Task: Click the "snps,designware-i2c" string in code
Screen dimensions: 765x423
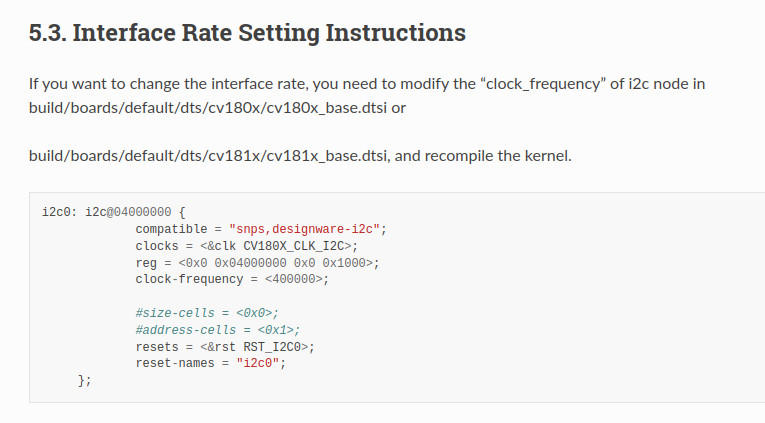Action: [304, 229]
